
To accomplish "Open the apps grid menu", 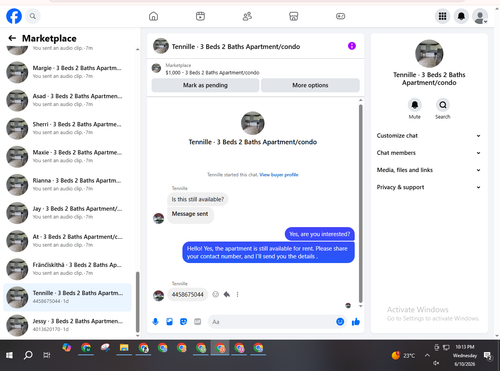I will (x=442, y=16).
